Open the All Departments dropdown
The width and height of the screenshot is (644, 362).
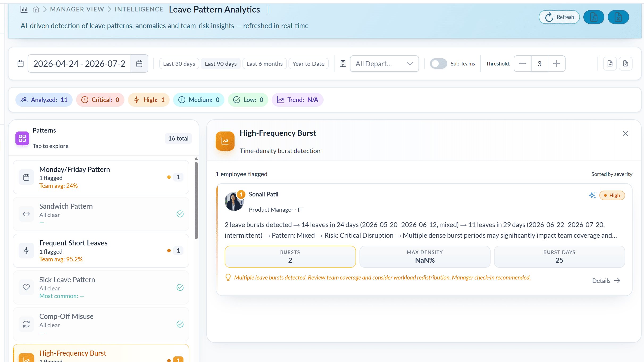point(384,64)
